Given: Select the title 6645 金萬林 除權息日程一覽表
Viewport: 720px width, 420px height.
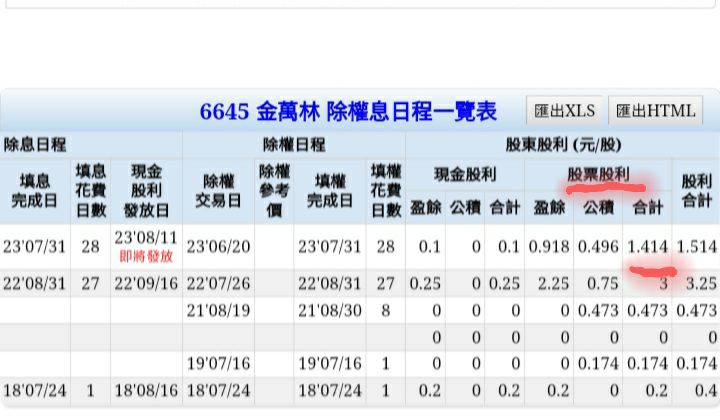Looking at the screenshot, I should pyautogui.click(x=348, y=112).
